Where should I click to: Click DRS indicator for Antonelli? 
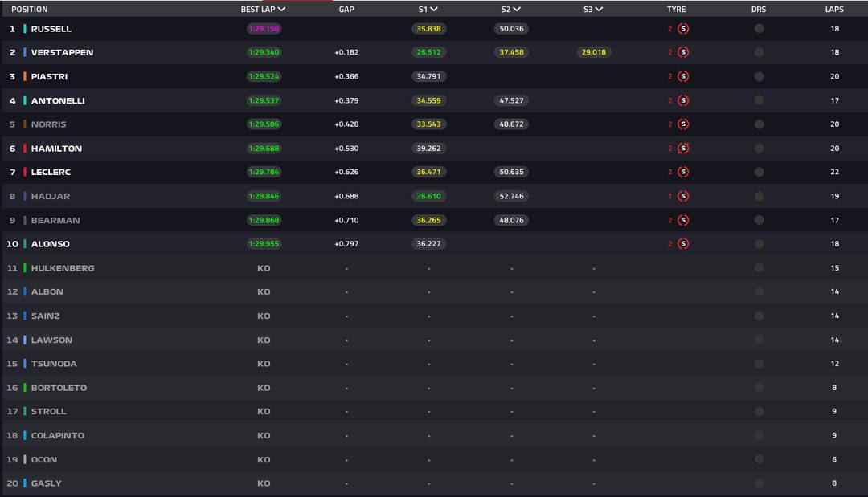click(759, 100)
